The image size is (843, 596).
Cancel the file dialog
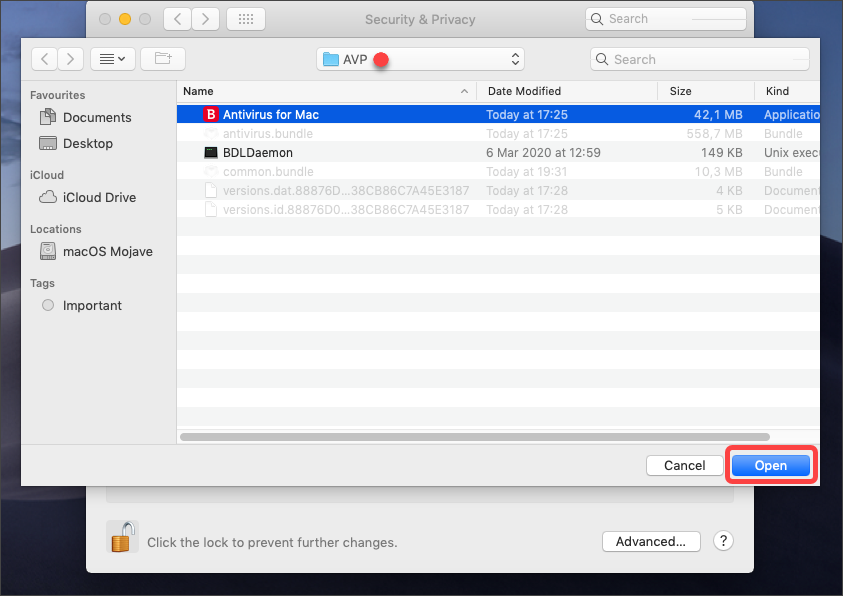684,465
